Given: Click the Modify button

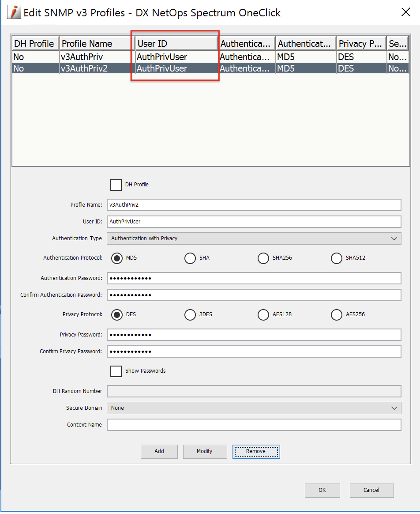Looking at the screenshot, I should [x=205, y=451].
